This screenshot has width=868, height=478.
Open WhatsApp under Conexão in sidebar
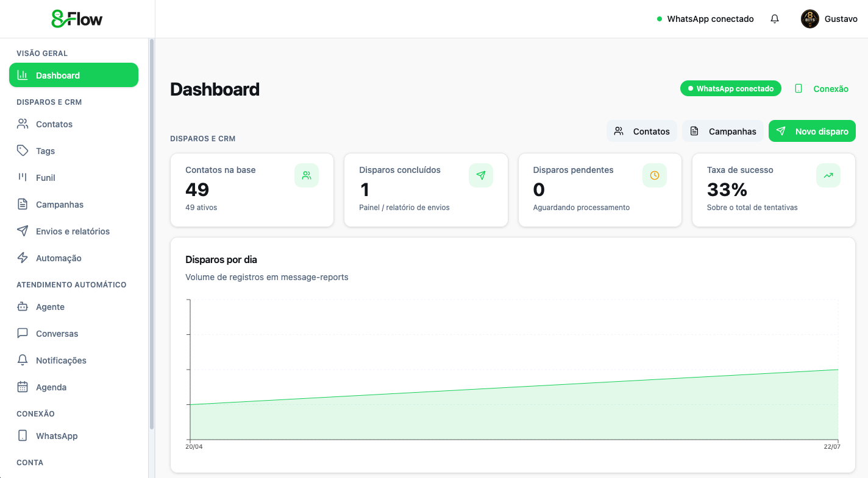point(74,435)
